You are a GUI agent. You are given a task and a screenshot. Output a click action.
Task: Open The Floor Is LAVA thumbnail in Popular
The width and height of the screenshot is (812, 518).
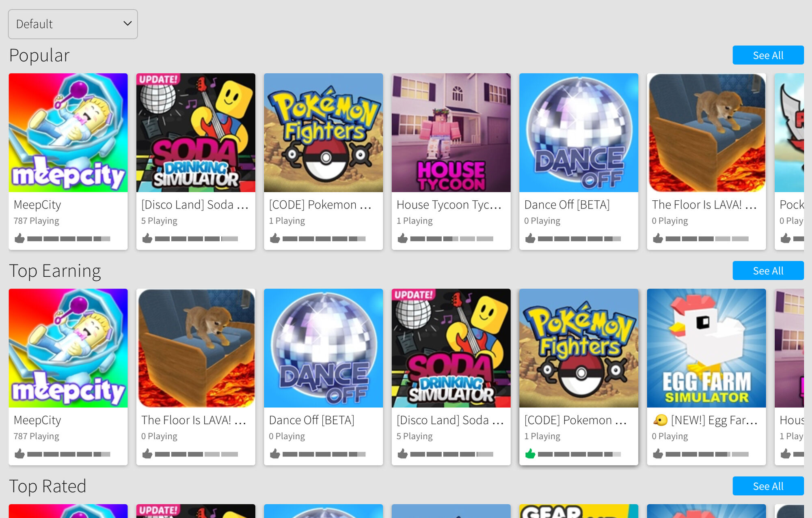706,133
